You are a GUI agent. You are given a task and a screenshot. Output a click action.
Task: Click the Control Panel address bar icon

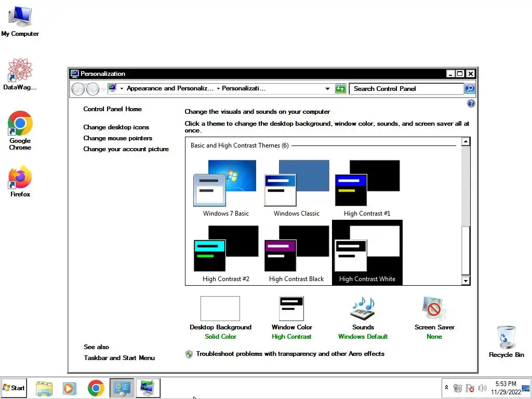[x=113, y=88]
